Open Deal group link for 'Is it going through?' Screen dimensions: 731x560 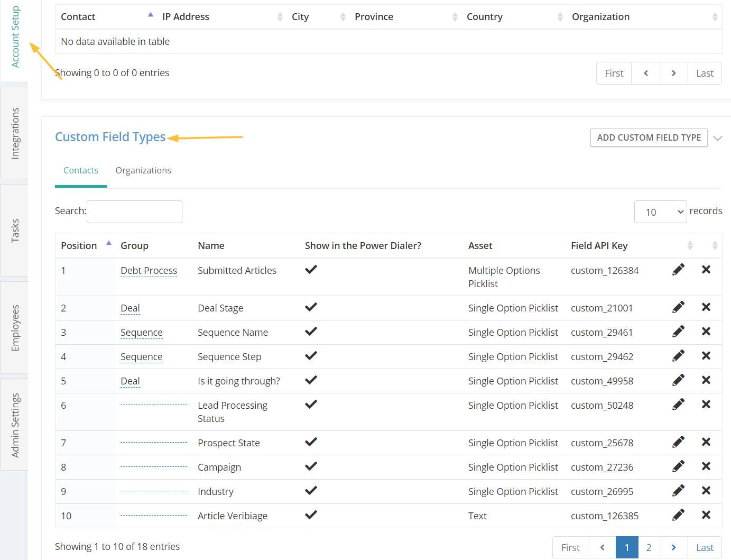(130, 381)
